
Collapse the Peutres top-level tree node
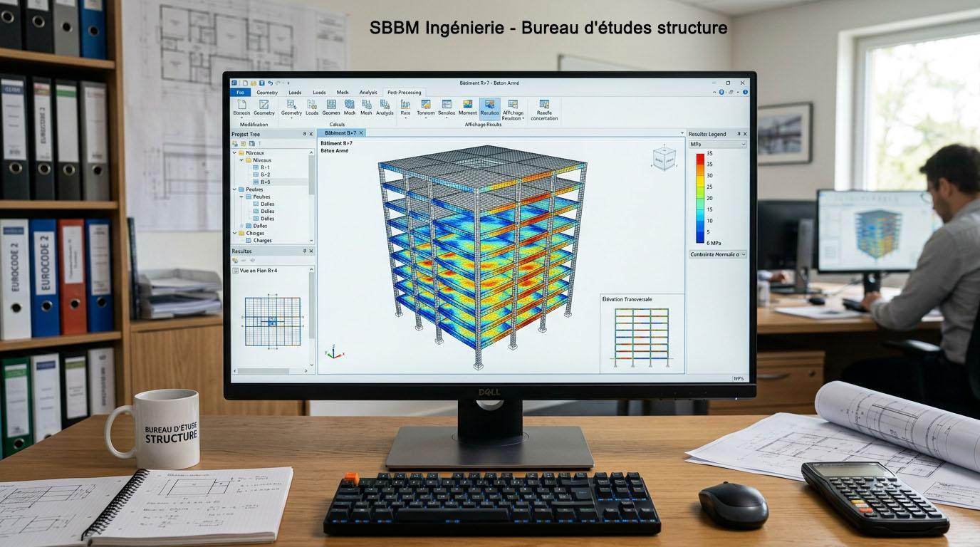tap(234, 189)
